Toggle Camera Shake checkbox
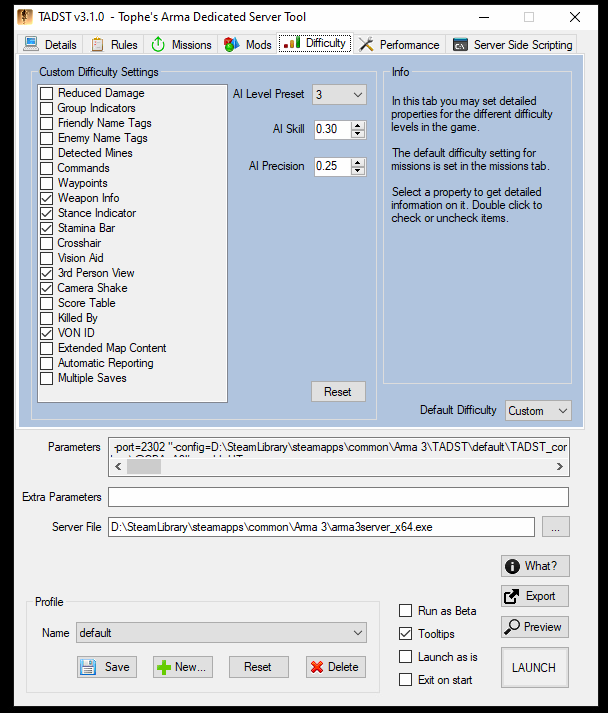The height and width of the screenshot is (713, 608). (x=46, y=288)
